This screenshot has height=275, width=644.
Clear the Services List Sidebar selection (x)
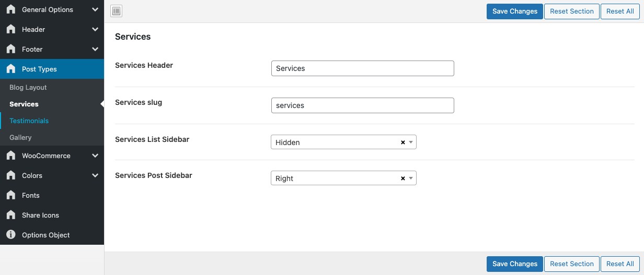click(x=402, y=142)
